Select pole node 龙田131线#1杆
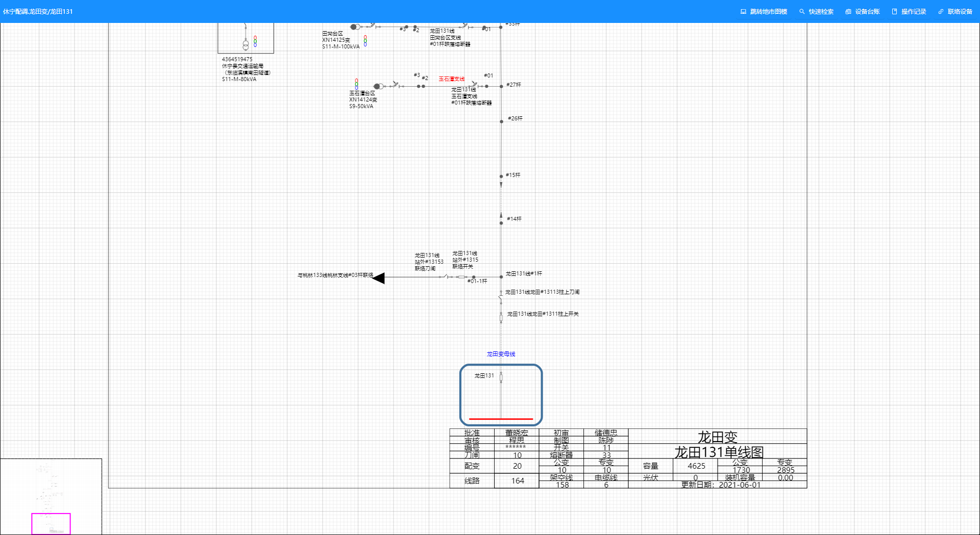The width and height of the screenshot is (980, 535). 501,277
